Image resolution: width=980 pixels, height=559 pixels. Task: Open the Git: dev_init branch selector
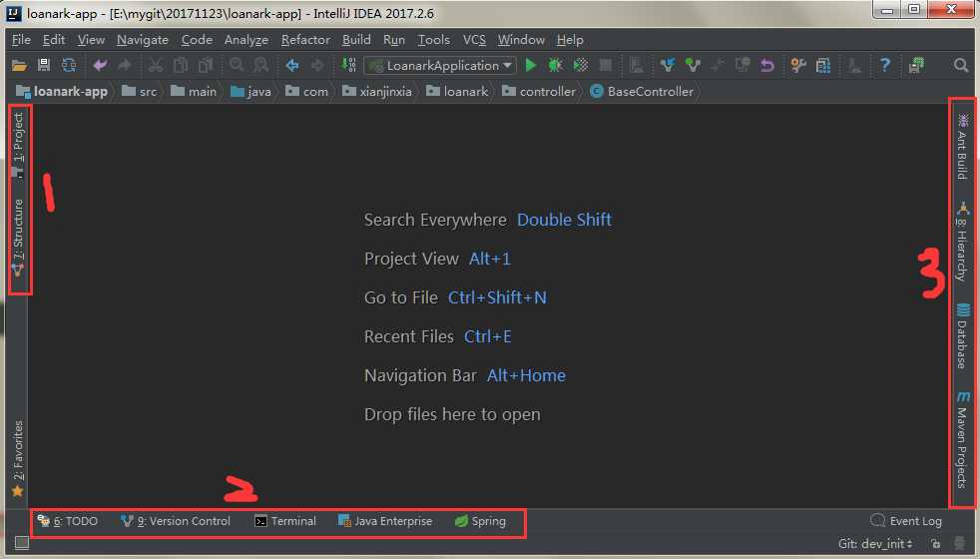[875, 544]
